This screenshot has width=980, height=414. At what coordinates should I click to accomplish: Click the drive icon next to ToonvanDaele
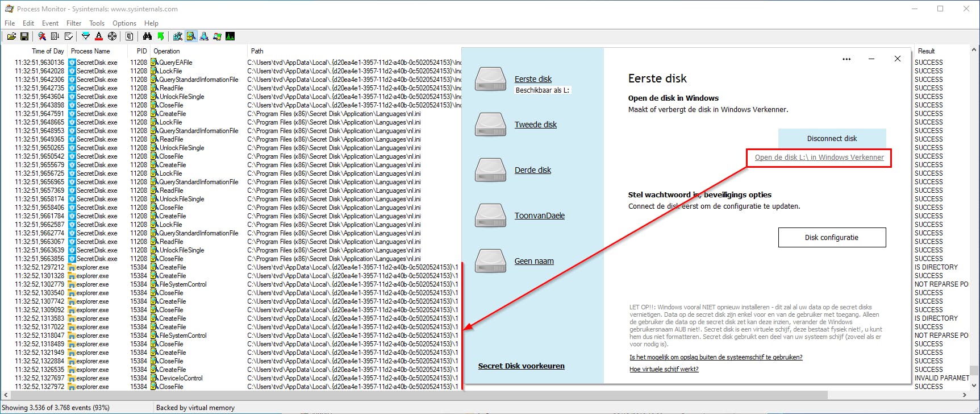490,216
